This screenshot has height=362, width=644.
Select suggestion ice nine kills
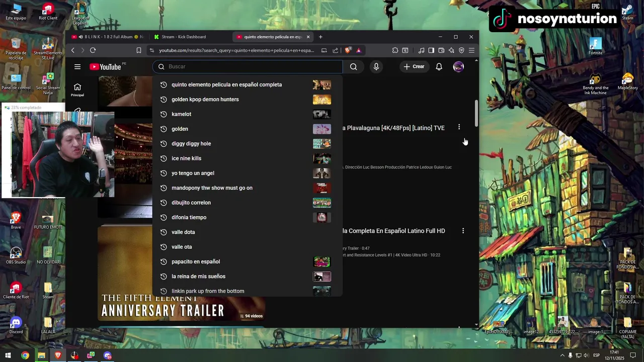tap(247, 158)
